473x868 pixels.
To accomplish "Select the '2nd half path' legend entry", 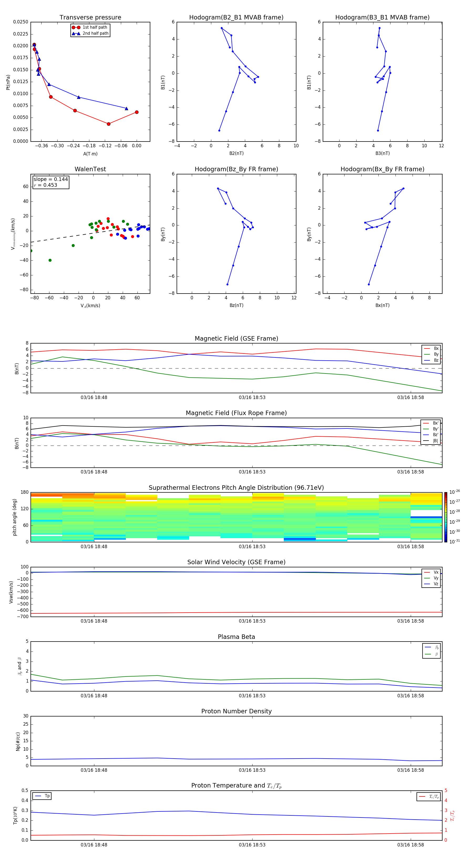I will (90, 33).
